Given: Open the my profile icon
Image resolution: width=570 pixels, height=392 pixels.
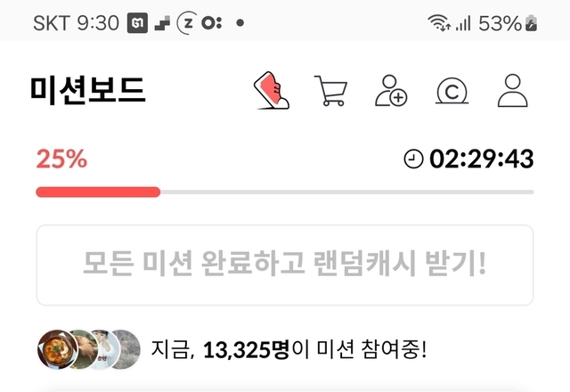Looking at the screenshot, I should 513,91.
